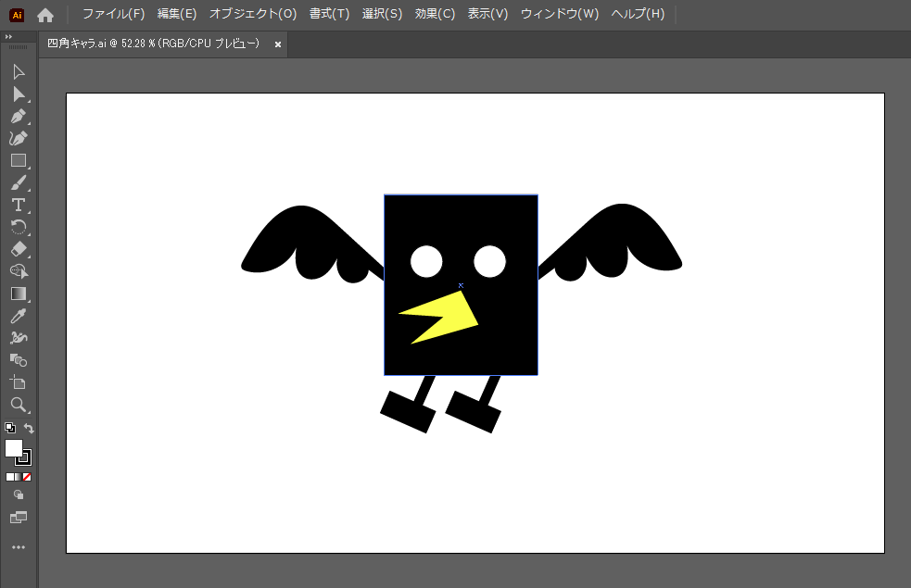Go to the Home screen

pyautogui.click(x=45, y=15)
